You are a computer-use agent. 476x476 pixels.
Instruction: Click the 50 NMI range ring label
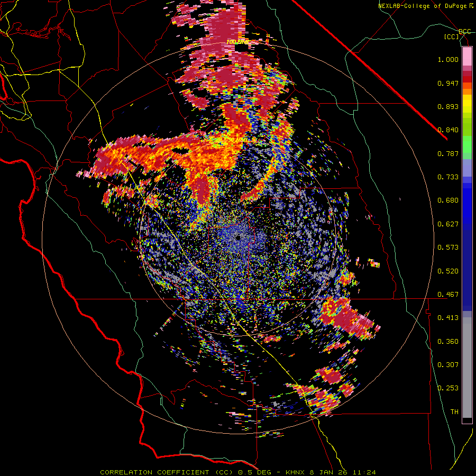point(237,140)
